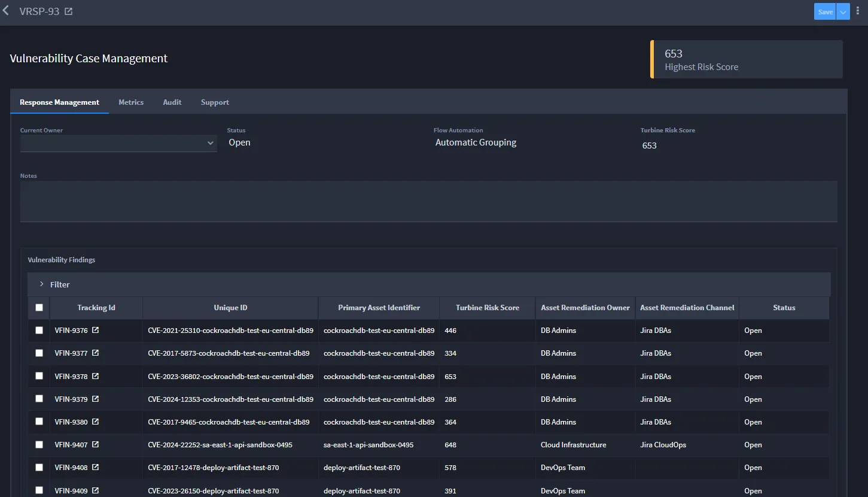The width and height of the screenshot is (868, 497).
Task: Switch to the Response Management tab
Action: (x=59, y=102)
